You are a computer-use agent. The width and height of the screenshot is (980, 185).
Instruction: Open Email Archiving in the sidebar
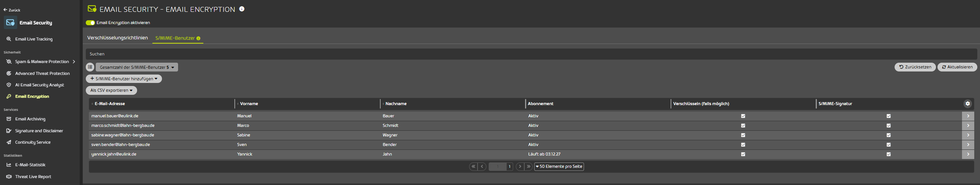pos(30,119)
